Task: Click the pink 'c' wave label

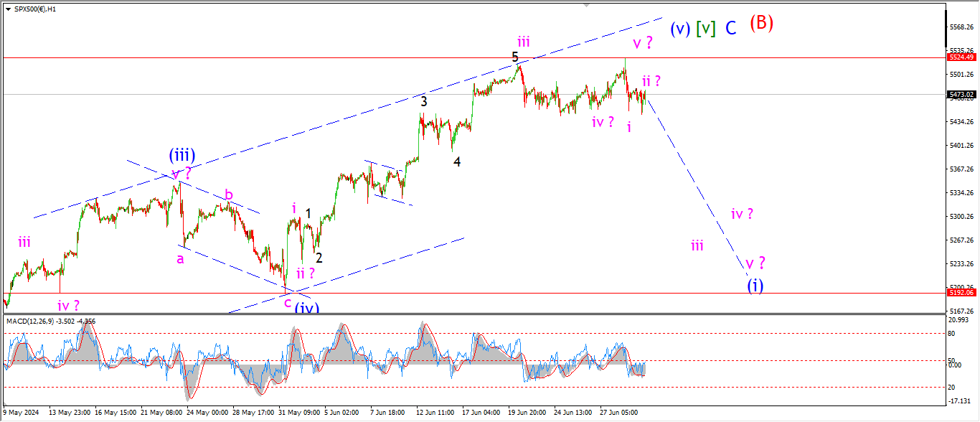Action: [x=287, y=303]
